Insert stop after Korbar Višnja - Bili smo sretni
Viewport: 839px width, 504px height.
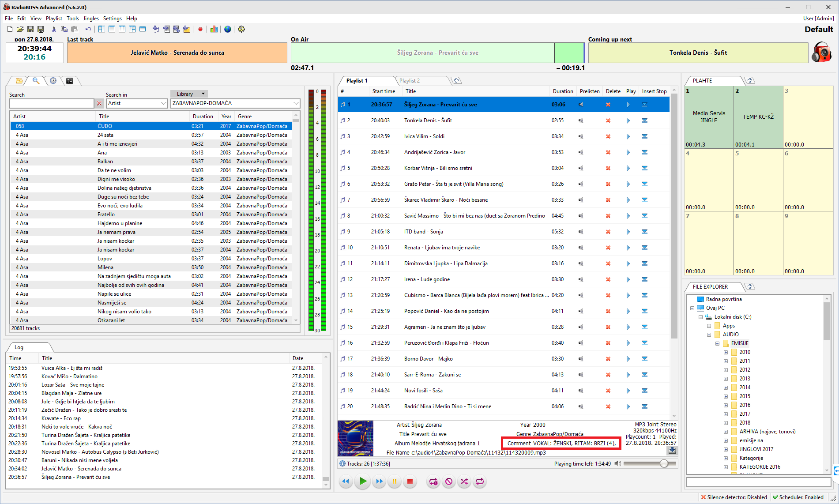tap(644, 168)
